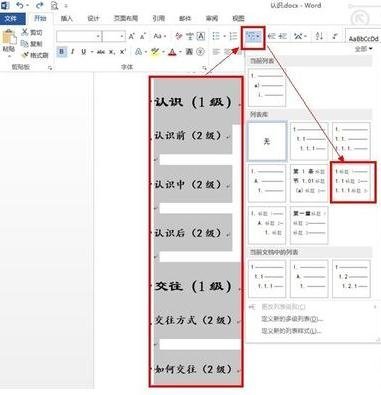The image size is (381, 395).
Task: Switch to the 引用 tab
Action: (158, 19)
